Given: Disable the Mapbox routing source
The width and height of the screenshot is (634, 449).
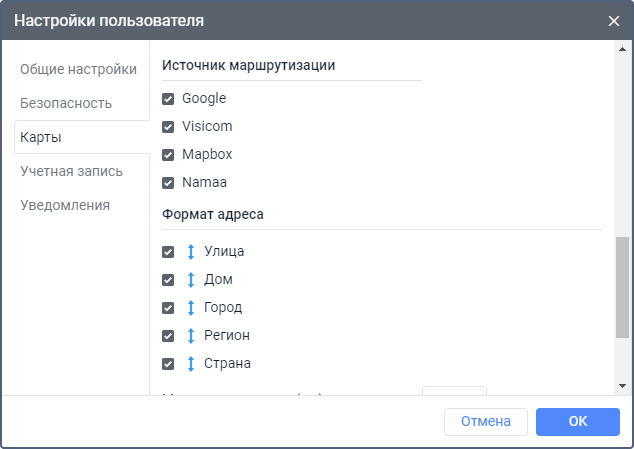Looking at the screenshot, I should click(168, 155).
